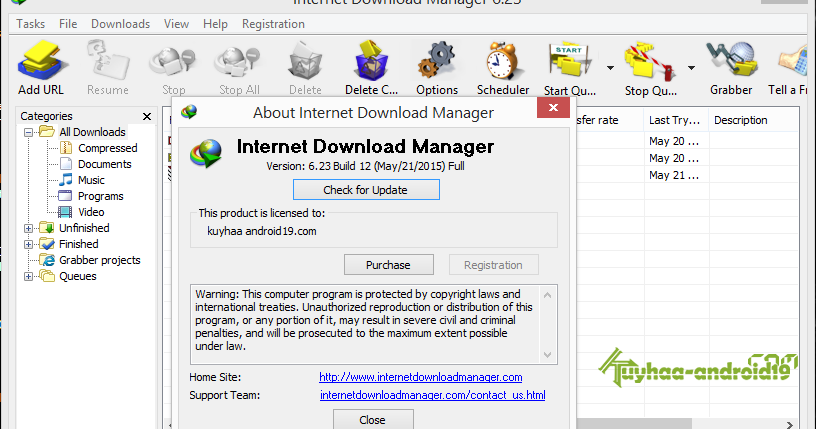Click the Check for Update button

point(366,190)
